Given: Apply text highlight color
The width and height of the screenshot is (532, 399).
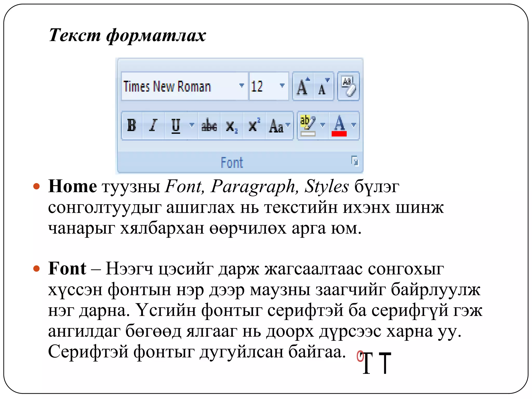Looking at the screenshot, I should click(x=308, y=126).
